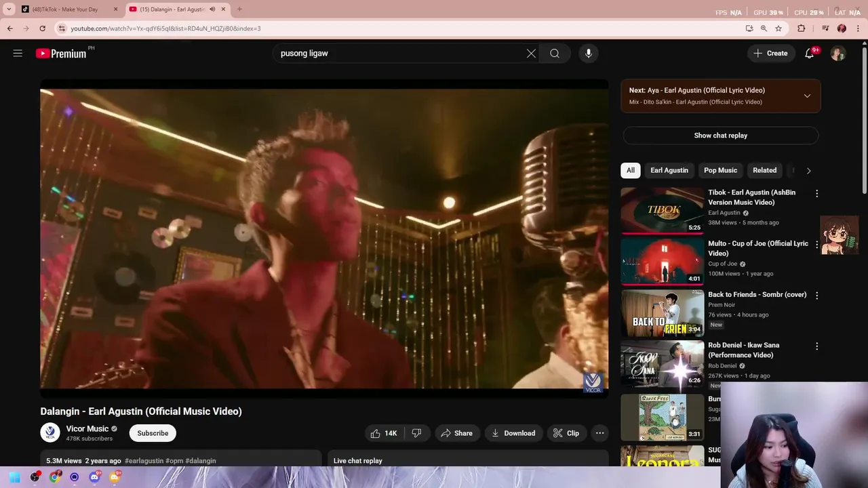The width and height of the screenshot is (868, 488).
Task: Close the TikTok browser tab
Action: [115, 9]
